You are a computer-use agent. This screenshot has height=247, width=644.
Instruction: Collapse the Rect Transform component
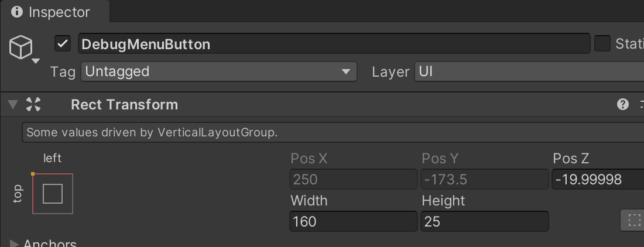tap(12, 105)
